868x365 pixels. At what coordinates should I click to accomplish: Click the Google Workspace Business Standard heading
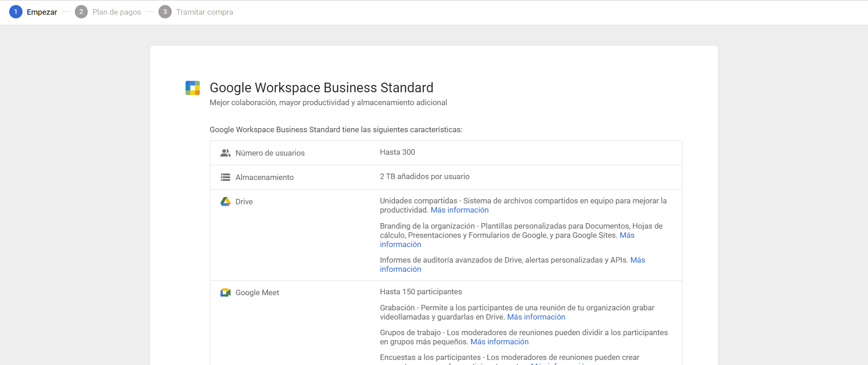[321, 88]
